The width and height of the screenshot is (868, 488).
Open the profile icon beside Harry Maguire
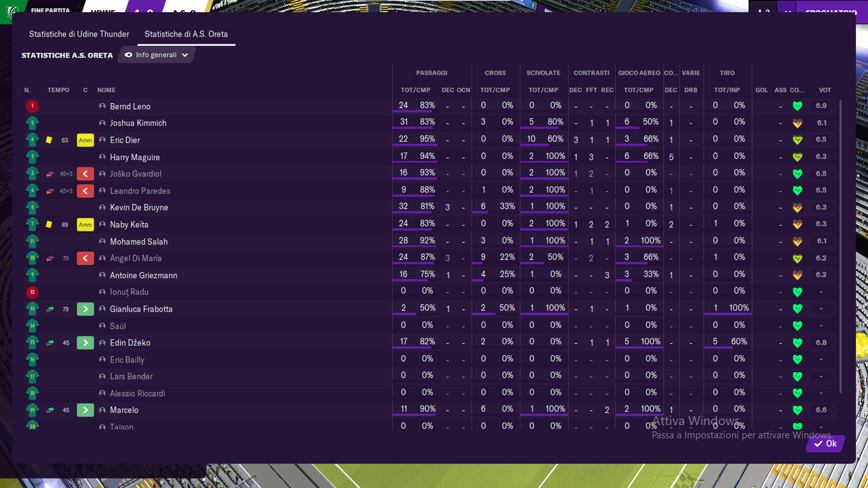click(102, 157)
